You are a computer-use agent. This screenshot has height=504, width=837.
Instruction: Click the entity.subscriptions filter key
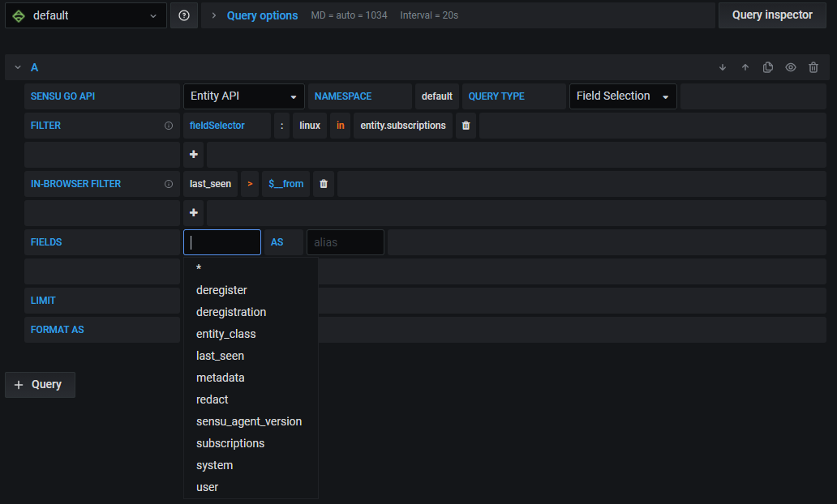click(x=403, y=126)
